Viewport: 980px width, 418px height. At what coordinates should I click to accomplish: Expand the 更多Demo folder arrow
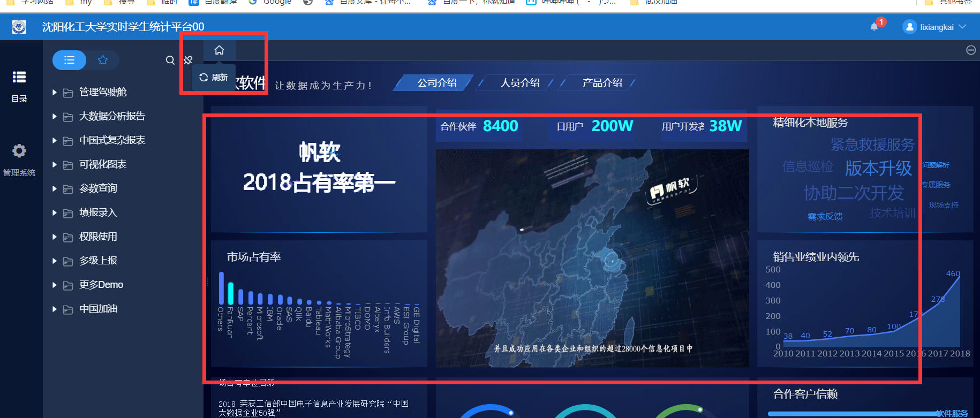tap(55, 285)
